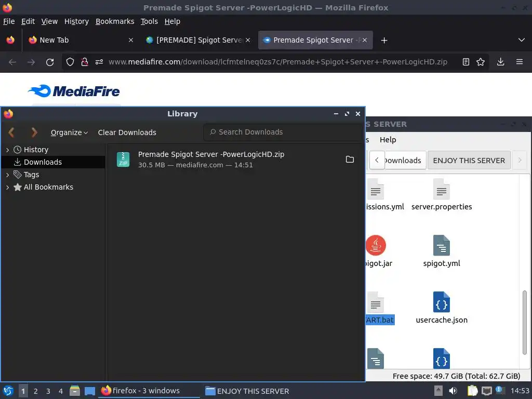Show downloaded zip in folder icon
Image resolution: width=532 pixels, height=399 pixels.
[x=350, y=159]
